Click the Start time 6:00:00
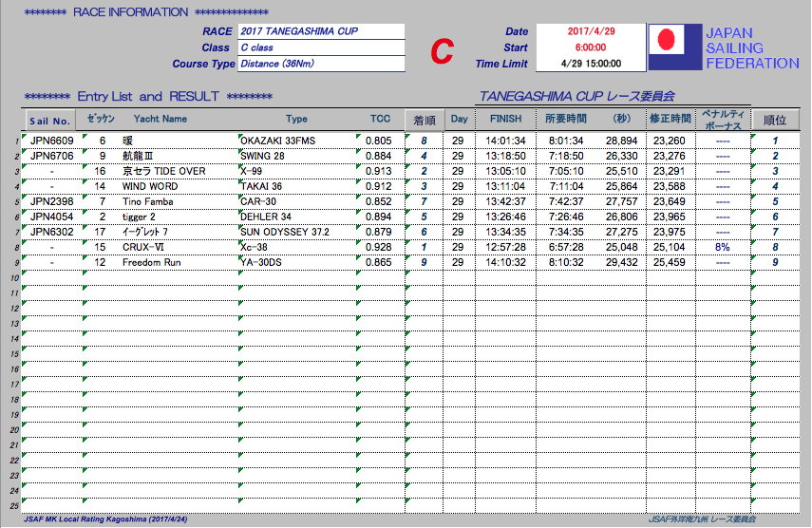Image resolution: width=812 pixels, height=528 pixels. [x=591, y=47]
